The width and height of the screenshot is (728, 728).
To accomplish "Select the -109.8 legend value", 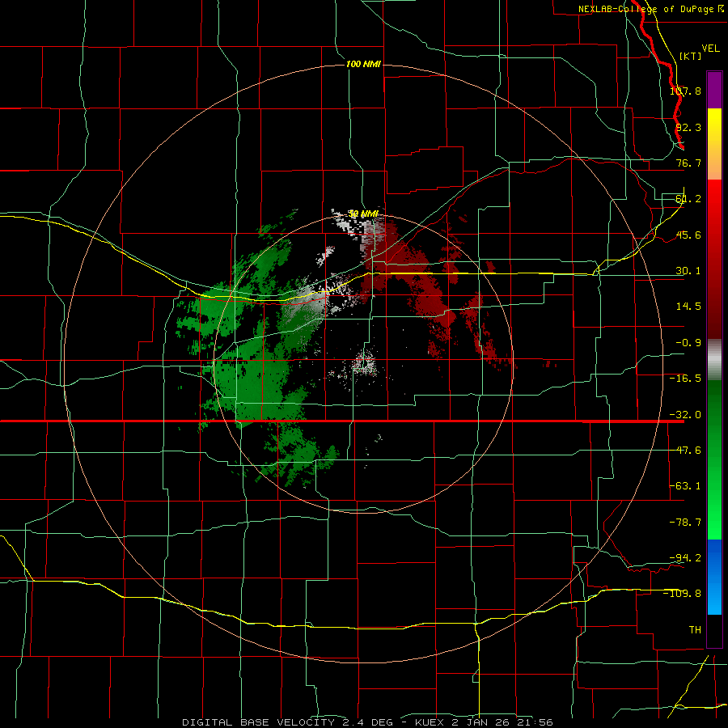I will (682, 594).
